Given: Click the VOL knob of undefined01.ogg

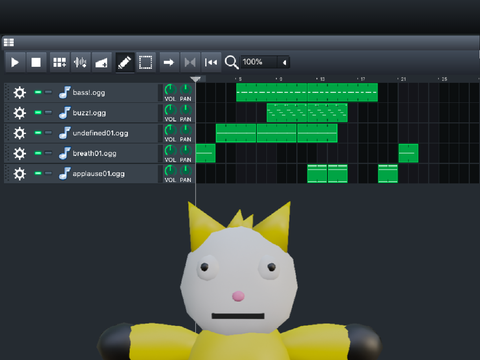Looking at the screenshot, I should tap(170, 130).
